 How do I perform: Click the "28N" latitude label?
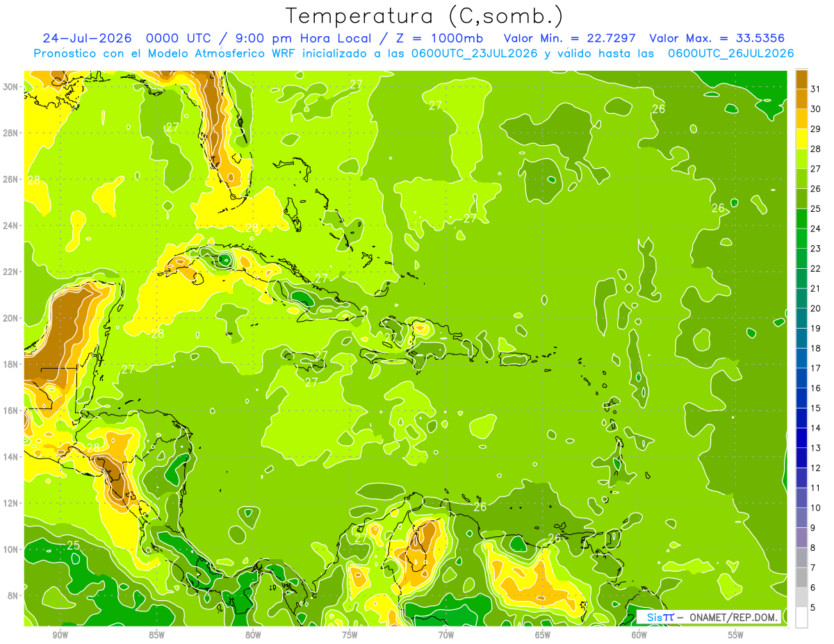point(10,133)
